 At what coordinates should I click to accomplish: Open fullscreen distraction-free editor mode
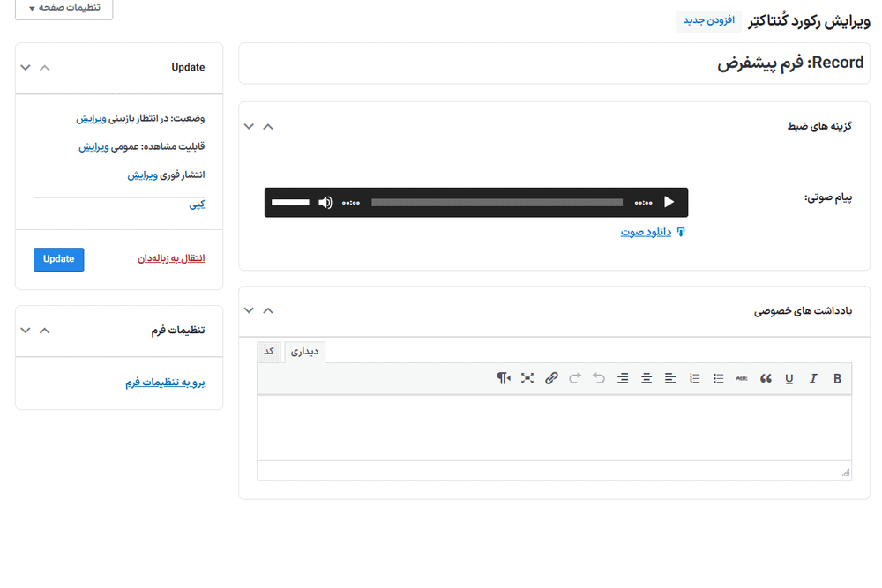[527, 378]
